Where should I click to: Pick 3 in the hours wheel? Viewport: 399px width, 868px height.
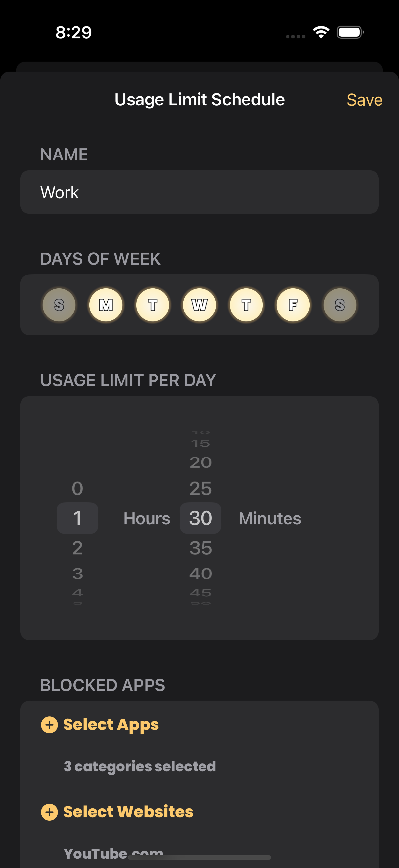click(x=77, y=573)
